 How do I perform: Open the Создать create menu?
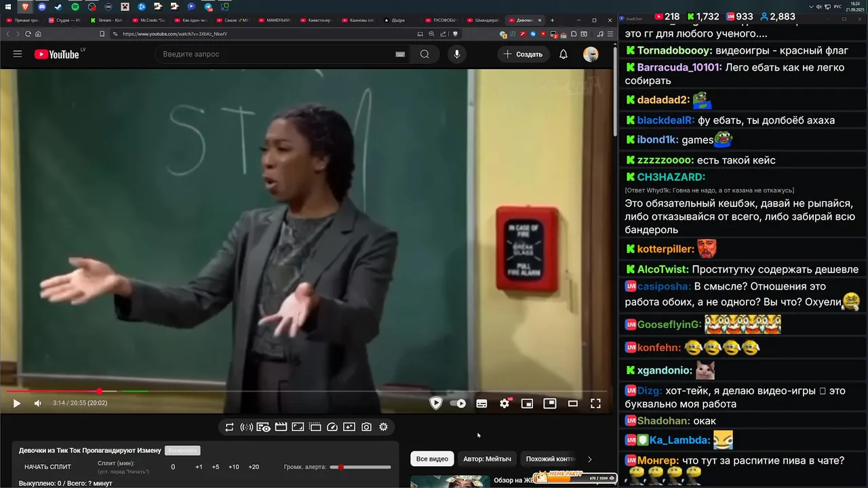coord(523,54)
